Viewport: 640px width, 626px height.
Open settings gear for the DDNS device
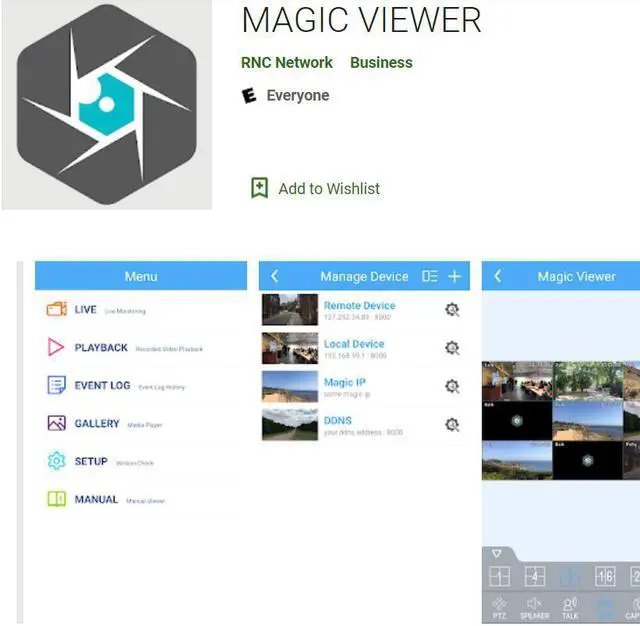click(x=452, y=425)
